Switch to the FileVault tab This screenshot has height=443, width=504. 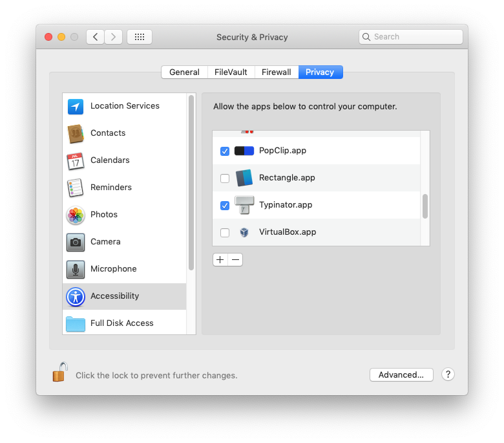tap(231, 72)
